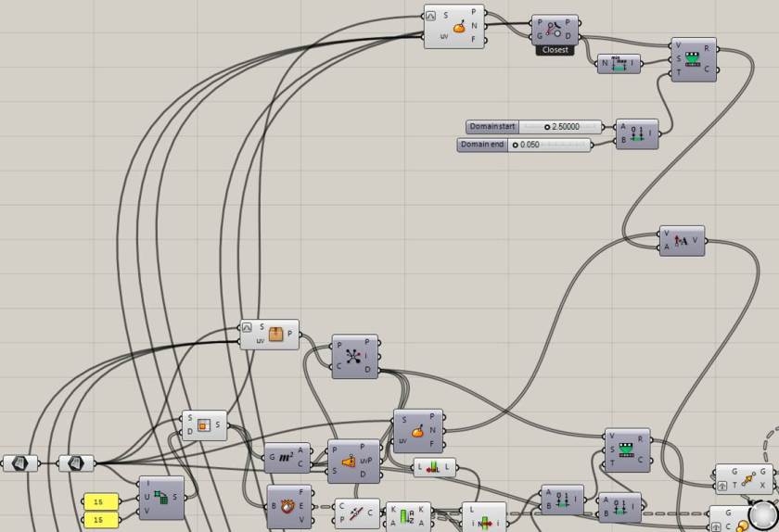Click the leftmost geometry parameter node
The width and height of the screenshot is (779, 532).
coord(20,462)
